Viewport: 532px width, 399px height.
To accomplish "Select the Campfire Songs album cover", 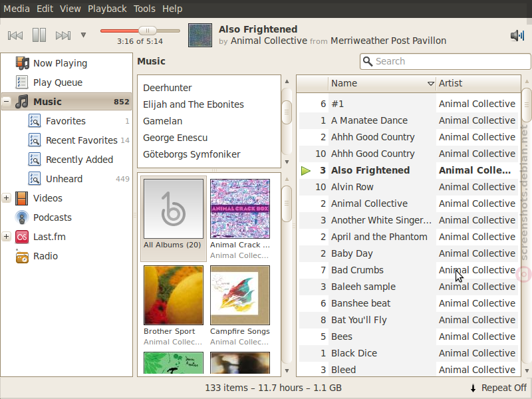I will tap(240, 295).
